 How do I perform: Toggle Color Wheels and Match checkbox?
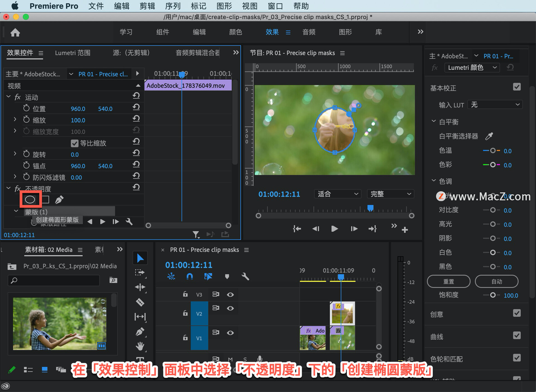point(517,358)
